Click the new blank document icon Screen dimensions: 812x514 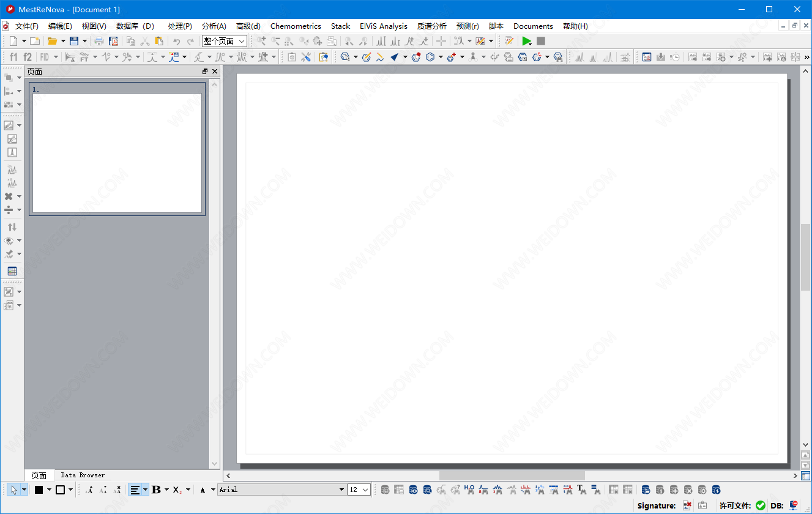(x=13, y=41)
